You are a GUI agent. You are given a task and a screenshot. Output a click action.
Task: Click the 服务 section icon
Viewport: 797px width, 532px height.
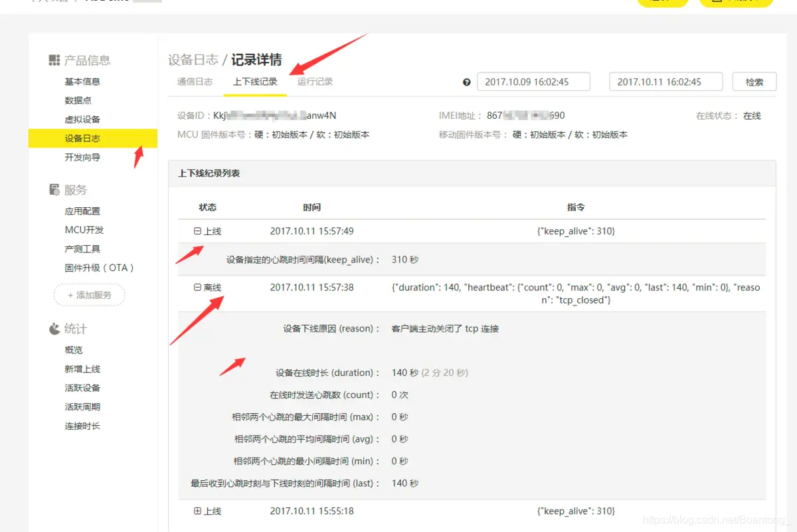pyautogui.click(x=53, y=190)
